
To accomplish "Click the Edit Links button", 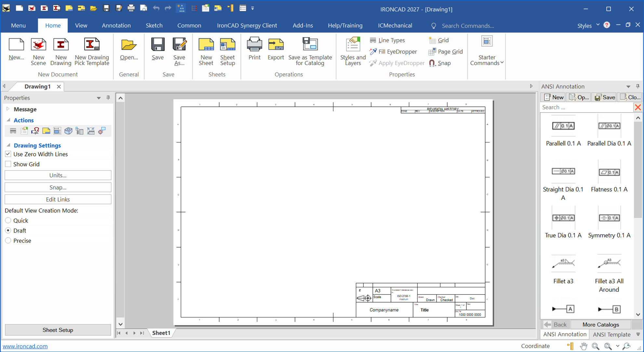I will 58,199.
